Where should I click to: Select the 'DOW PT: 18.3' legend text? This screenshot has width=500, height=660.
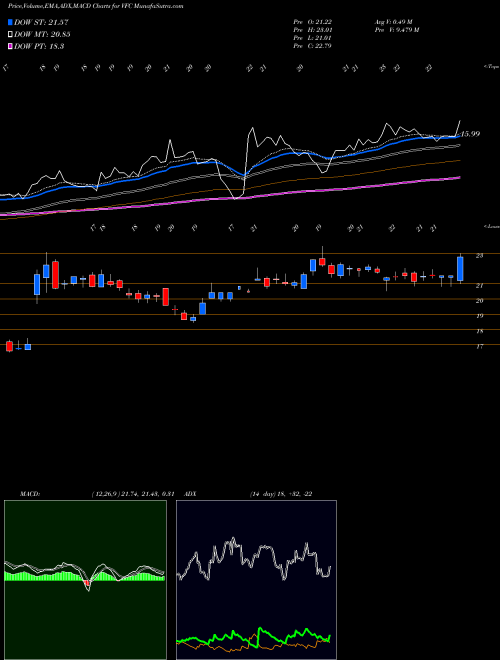39,46
